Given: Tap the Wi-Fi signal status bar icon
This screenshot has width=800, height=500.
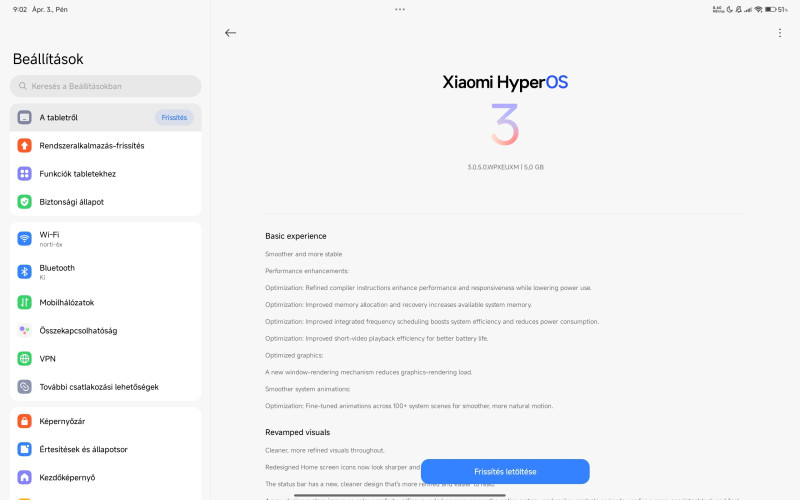Looking at the screenshot, I should point(759,9).
